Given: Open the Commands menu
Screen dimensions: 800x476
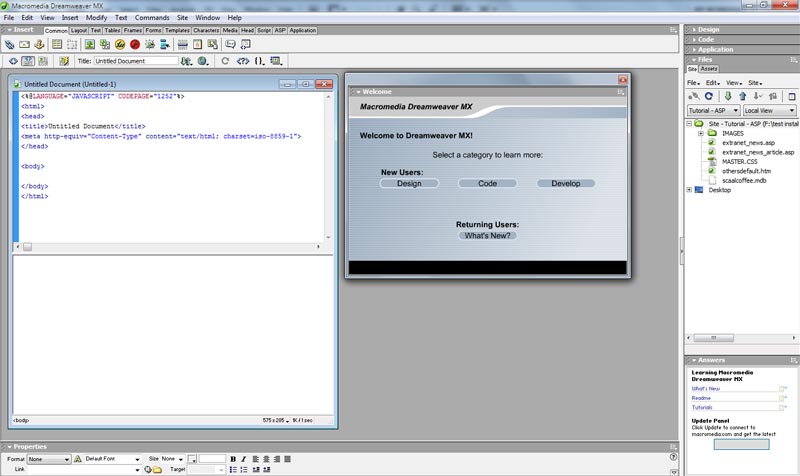Looking at the screenshot, I should tap(152, 17).
